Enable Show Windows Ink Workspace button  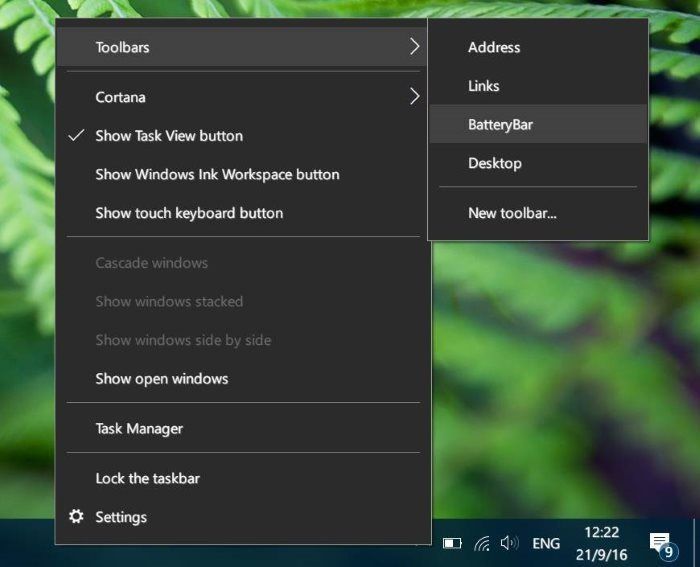point(242,174)
